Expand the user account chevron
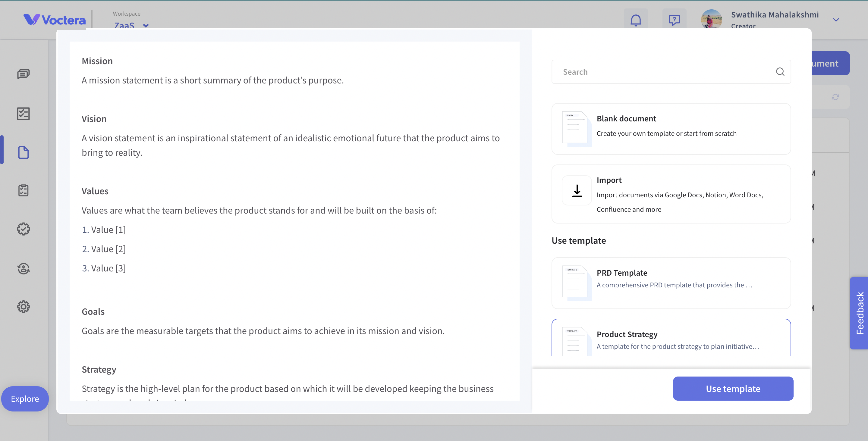Image resolution: width=868 pixels, height=441 pixels. (x=836, y=20)
